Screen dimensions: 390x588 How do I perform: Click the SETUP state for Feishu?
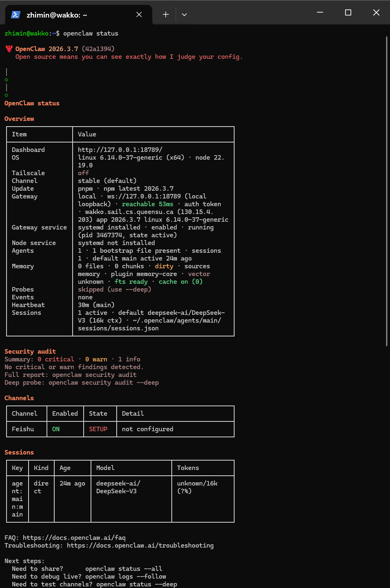(98, 429)
